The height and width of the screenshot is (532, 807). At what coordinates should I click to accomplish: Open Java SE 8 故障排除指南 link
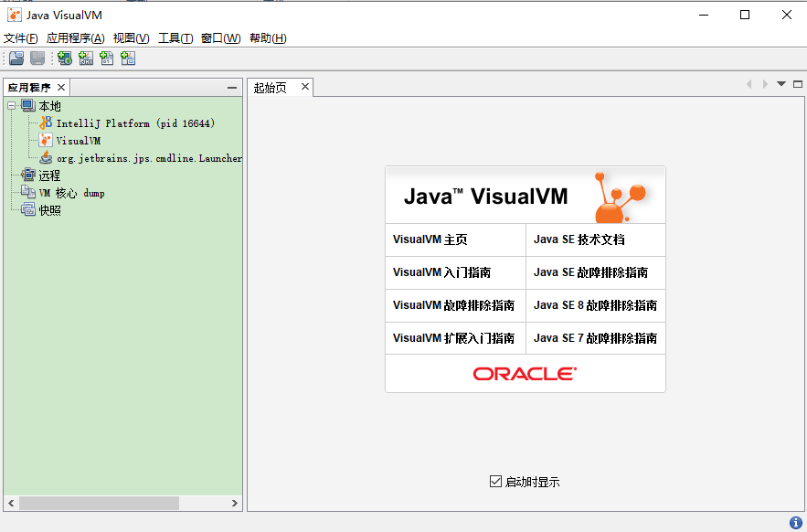click(596, 305)
